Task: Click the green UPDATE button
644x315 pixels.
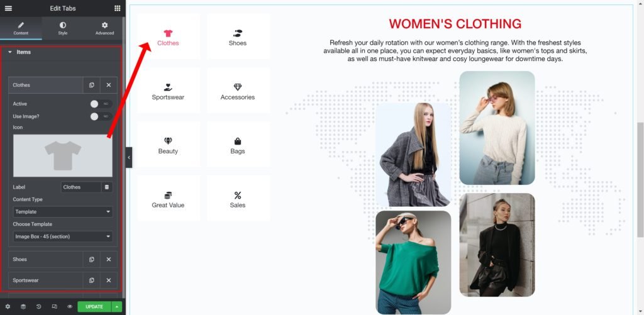Action: tap(94, 307)
